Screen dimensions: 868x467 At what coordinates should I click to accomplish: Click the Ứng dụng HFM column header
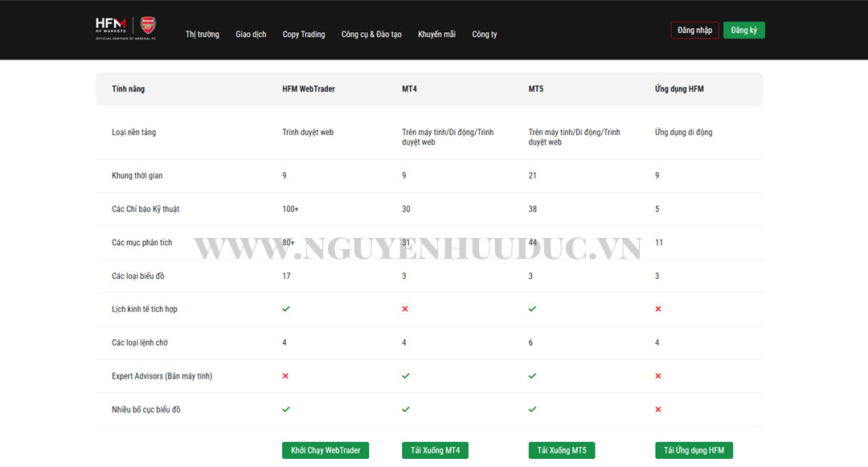click(x=679, y=88)
